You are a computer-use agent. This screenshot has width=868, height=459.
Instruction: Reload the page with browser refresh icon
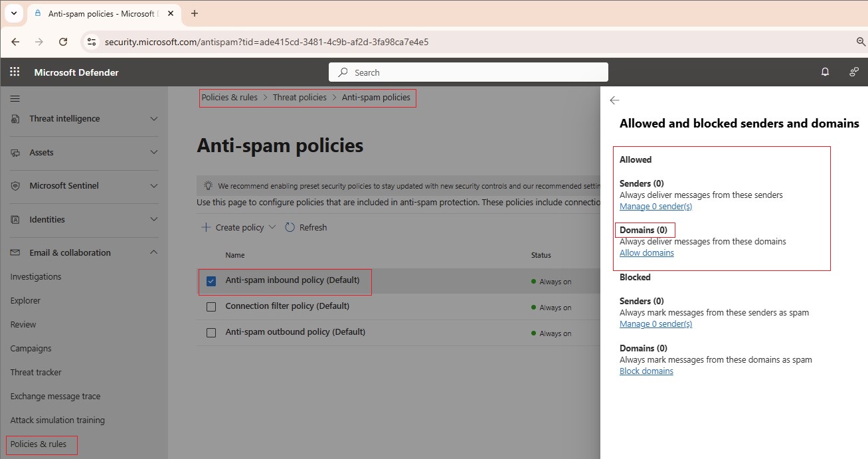click(x=63, y=42)
